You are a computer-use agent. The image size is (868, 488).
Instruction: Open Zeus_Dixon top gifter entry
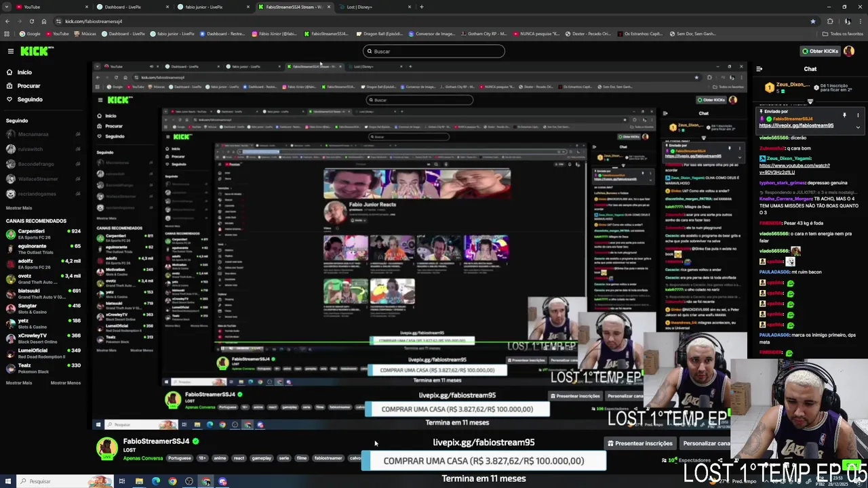tap(787, 86)
